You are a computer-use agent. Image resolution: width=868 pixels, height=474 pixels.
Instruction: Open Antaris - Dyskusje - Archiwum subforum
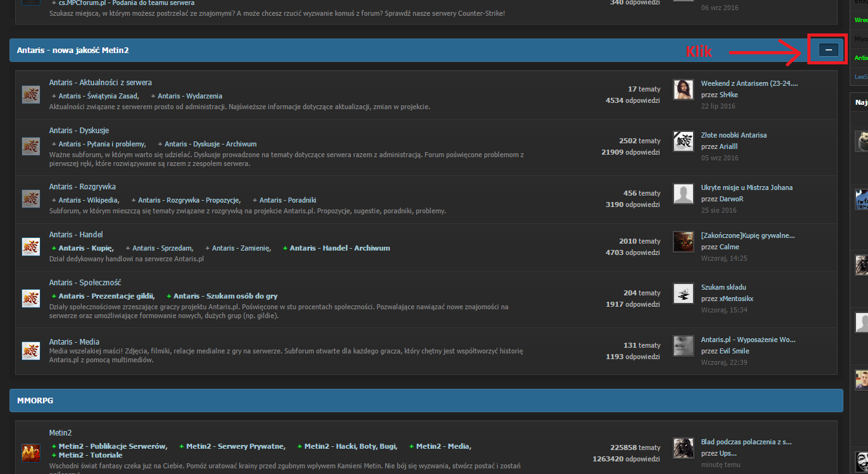(210, 144)
